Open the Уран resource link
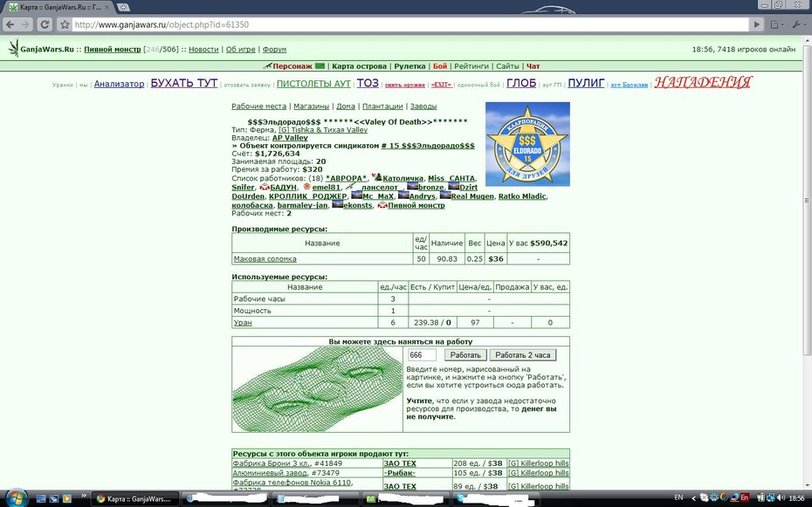812x507 pixels. (x=243, y=322)
